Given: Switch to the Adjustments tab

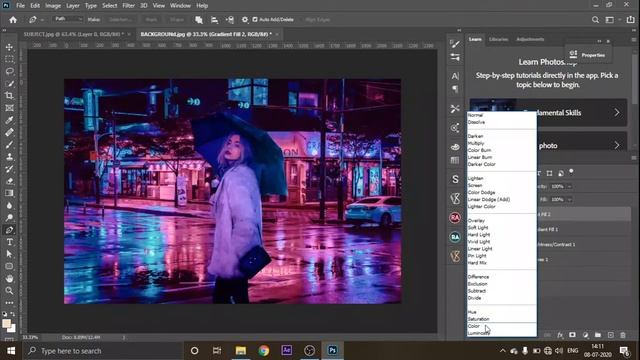Looking at the screenshot, I should (530, 40).
